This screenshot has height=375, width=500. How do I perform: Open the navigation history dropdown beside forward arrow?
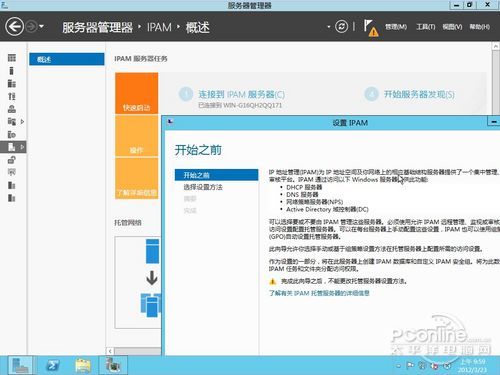[41, 26]
